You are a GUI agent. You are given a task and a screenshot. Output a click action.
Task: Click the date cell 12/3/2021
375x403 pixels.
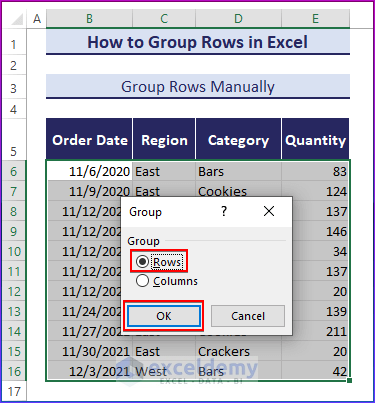(x=89, y=371)
